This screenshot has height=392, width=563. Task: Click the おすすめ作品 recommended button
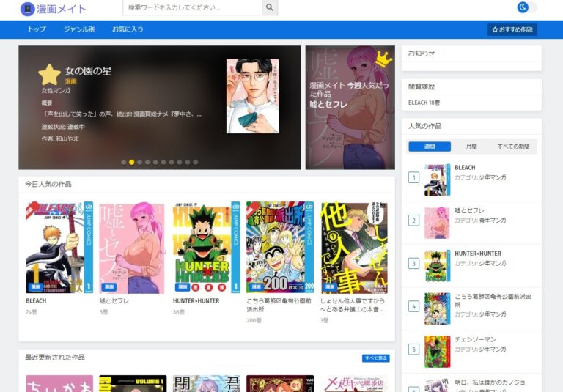(x=512, y=30)
